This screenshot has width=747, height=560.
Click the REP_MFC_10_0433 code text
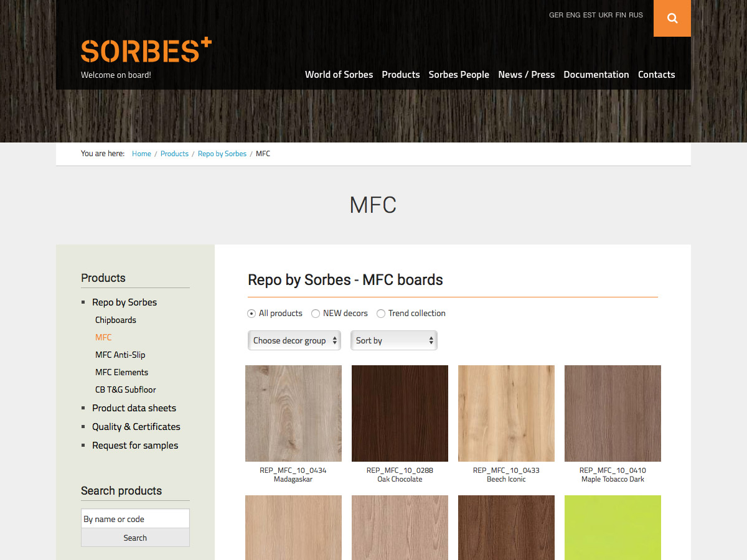coord(506,470)
